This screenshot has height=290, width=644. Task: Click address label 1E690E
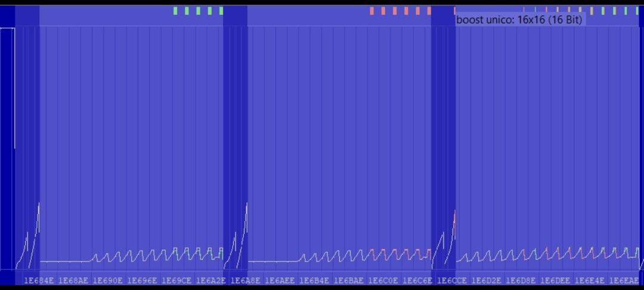click(107, 280)
